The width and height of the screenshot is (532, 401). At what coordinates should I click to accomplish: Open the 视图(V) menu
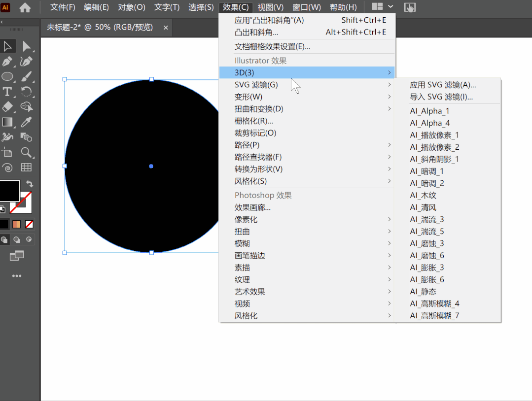point(270,7)
